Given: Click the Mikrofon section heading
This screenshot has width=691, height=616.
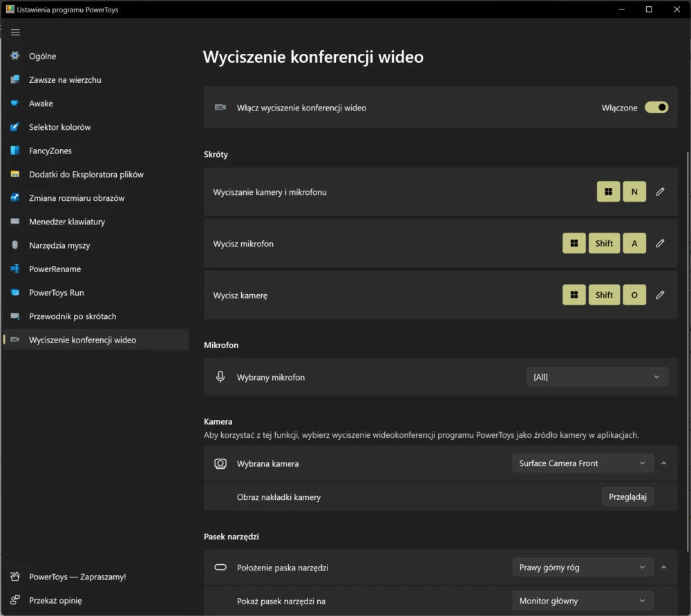Looking at the screenshot, I should pyautogui.click(x=221, y=345).
